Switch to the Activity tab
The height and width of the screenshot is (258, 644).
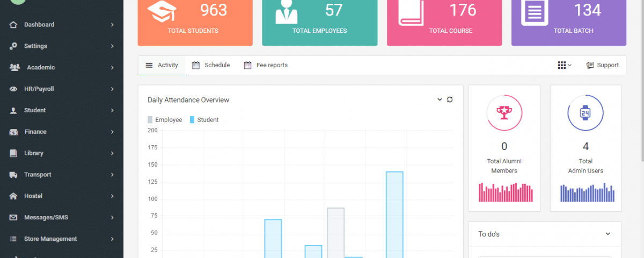[x=162, y=65]
